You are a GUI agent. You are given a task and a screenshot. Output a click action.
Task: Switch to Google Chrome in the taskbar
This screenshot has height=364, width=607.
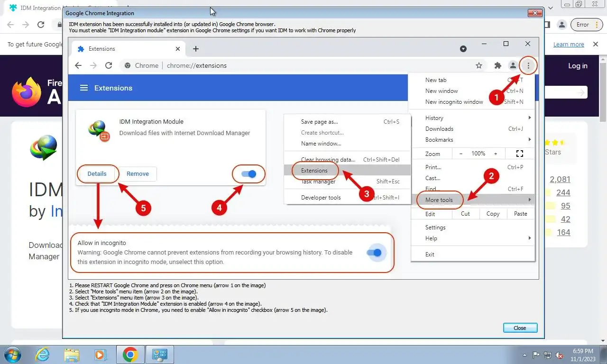[x=130, y=355]
